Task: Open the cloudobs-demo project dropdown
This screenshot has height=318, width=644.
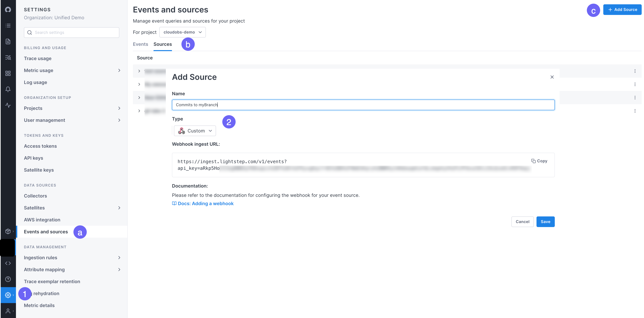Action: pyautogui.click(x=182, y=32)
